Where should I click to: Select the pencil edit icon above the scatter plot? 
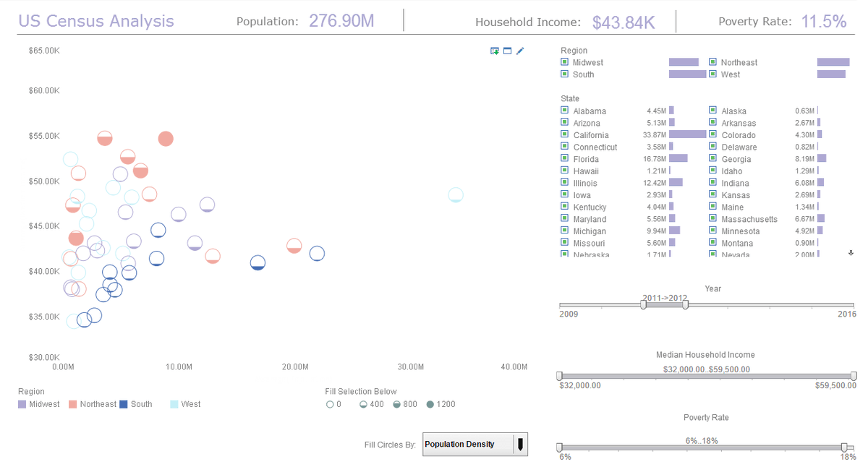pos(519,51)
